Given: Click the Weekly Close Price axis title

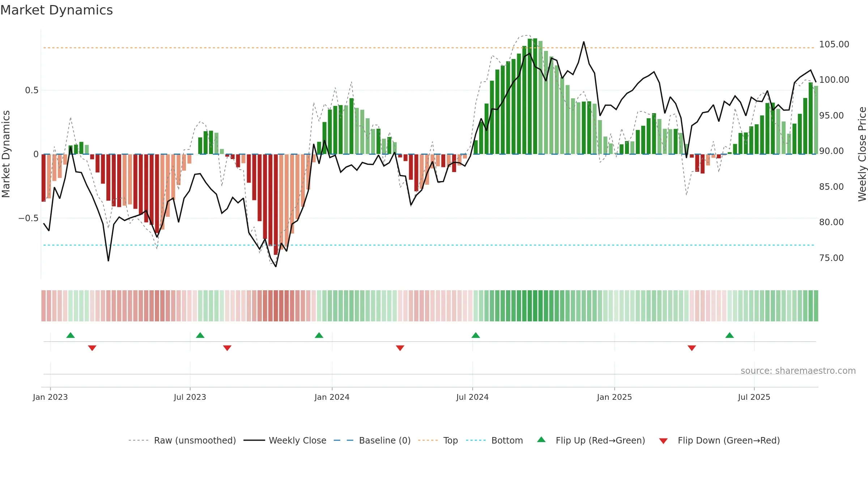Looking at the screenshot, I should pyautogui.click(x=862, y=154).
